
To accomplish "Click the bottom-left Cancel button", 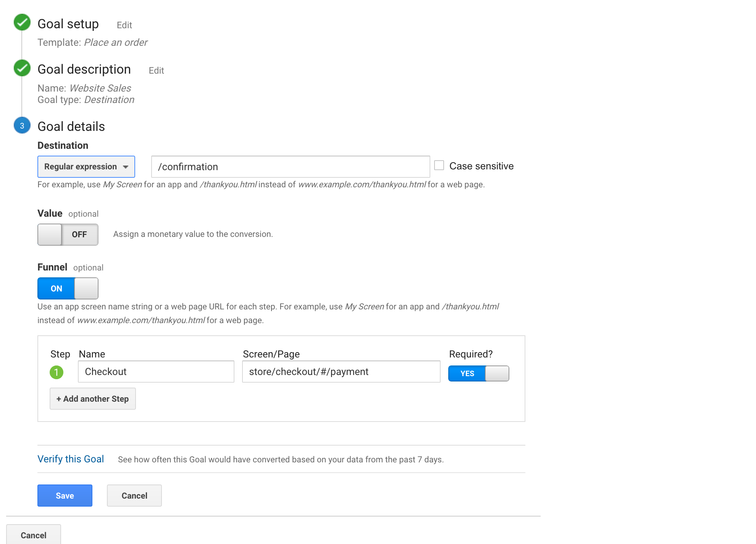I will [34, 534].
